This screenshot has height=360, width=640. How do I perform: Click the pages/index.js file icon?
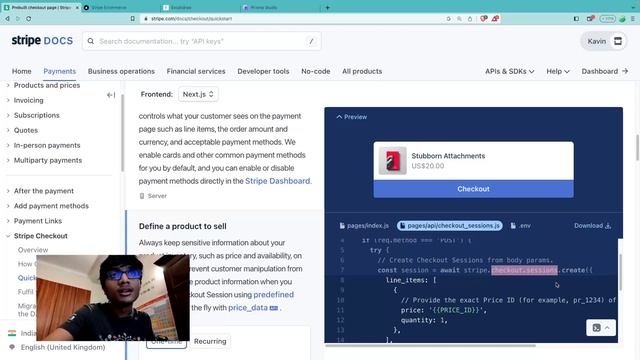[342, 226]
